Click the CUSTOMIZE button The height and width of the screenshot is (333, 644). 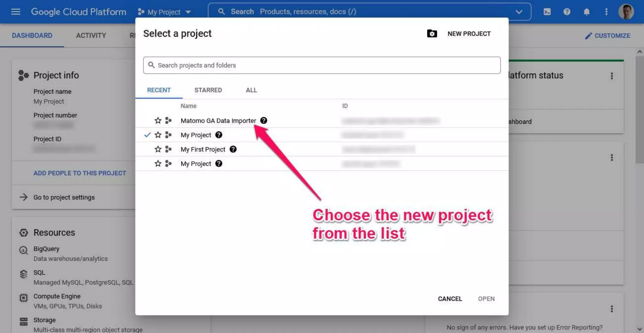[x=608, y=36]
